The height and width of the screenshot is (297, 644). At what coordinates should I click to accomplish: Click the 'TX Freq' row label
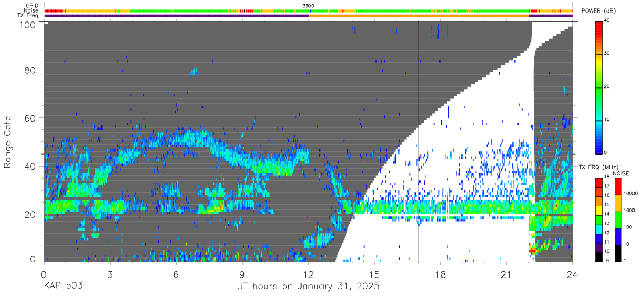tap(28, 15)
